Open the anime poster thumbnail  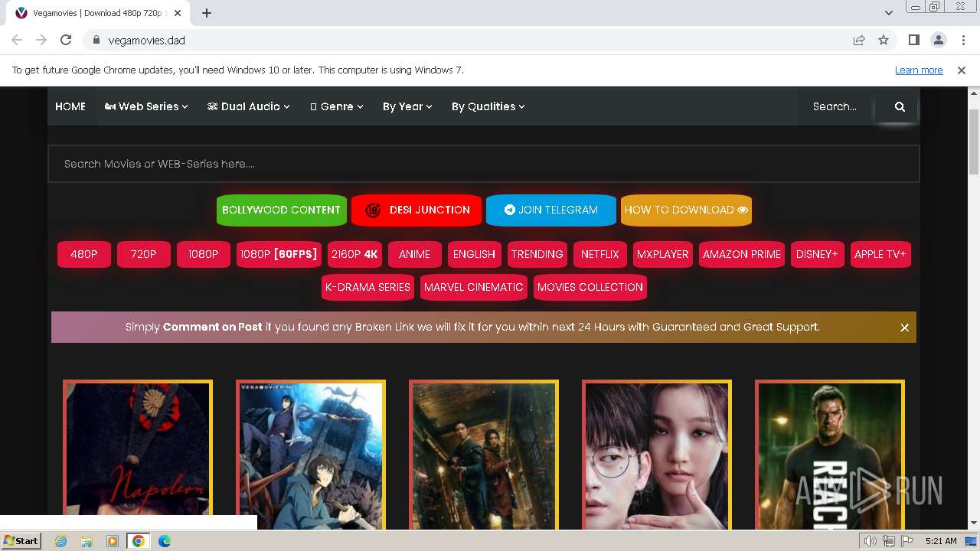coord(311,455)
